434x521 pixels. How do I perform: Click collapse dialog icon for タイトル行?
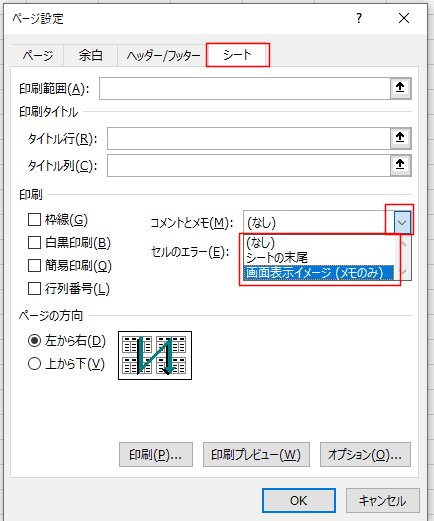pyautogui.click(x=400, y=138)
